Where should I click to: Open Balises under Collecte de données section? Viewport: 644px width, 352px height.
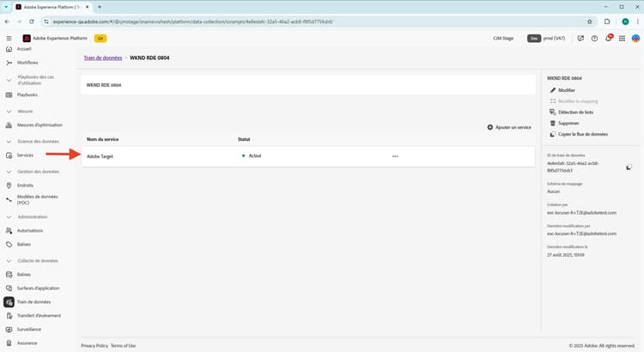pos(24,275)
